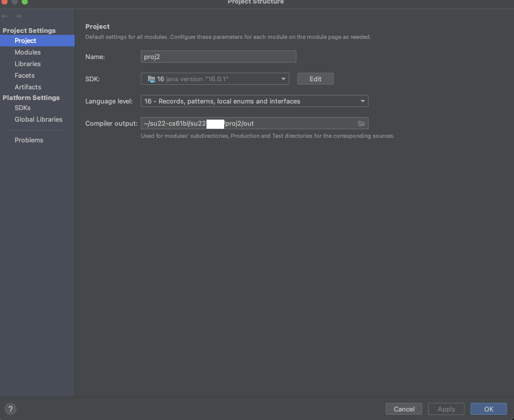Open SDKs under Platform Settings
Image resolution: width=514 pixels, height=420 pixels.
click(x=23, y=108)
